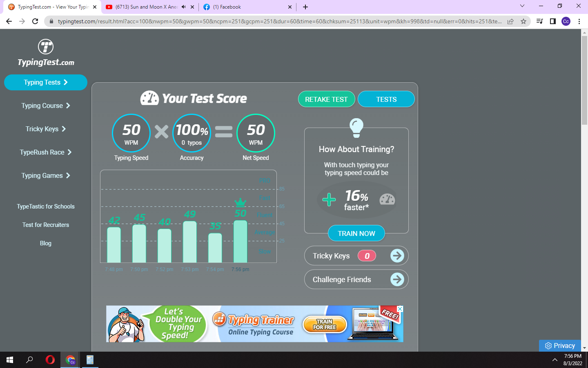Image resolution: width=588 pixels, height=368 pixels.
Task: Click the Challenge Friends button
Action: click(x=356, y=280)
